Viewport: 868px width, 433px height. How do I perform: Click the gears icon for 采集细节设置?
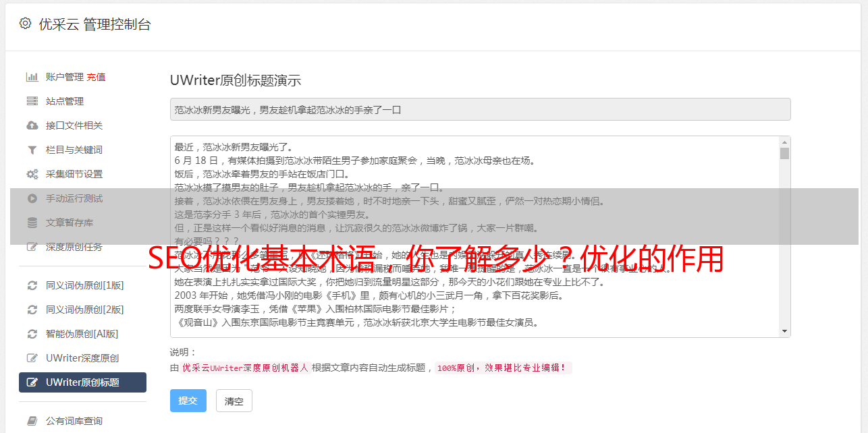point(32,174)
